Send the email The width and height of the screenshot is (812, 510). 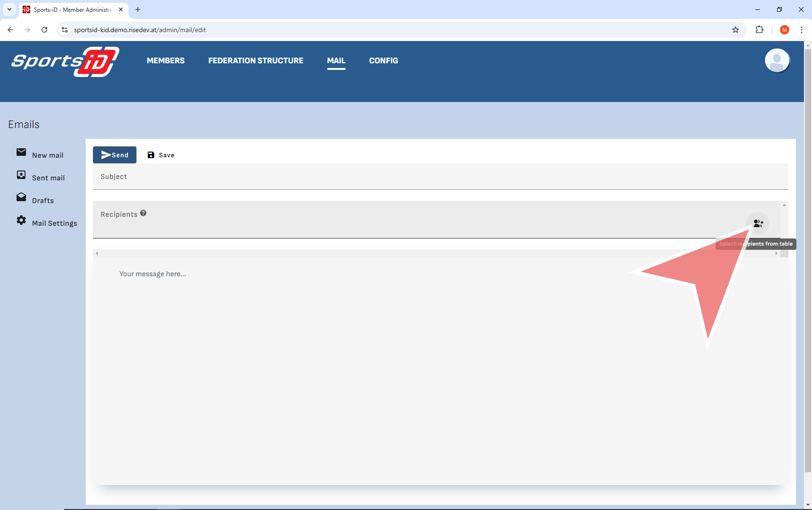click(x=115, y=155)
